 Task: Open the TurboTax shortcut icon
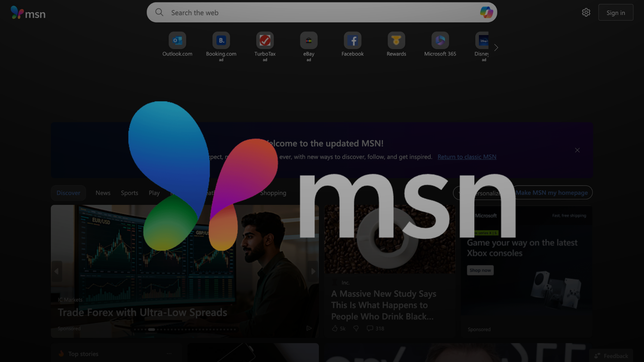click(265, 41)
